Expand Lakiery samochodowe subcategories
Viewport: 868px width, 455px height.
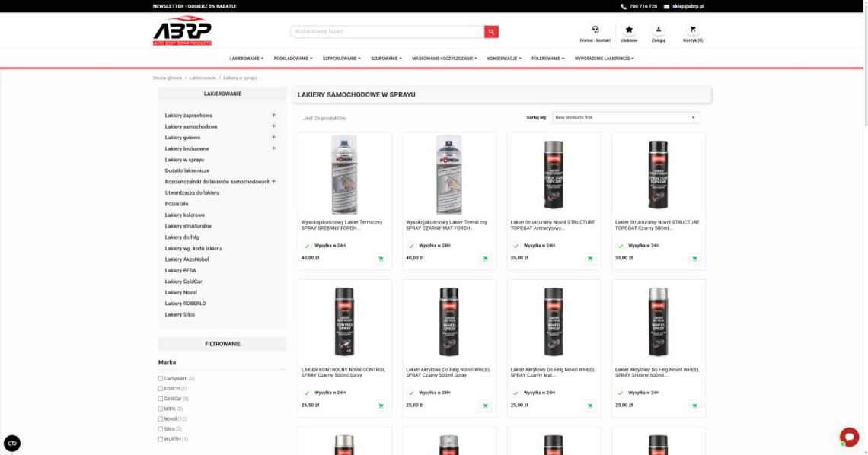273,126
